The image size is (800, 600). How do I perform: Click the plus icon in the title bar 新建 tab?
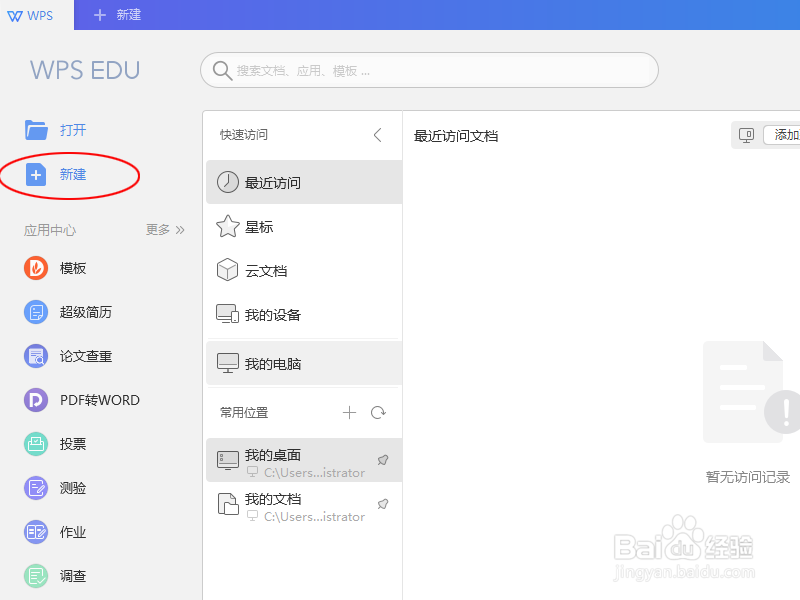100,15
